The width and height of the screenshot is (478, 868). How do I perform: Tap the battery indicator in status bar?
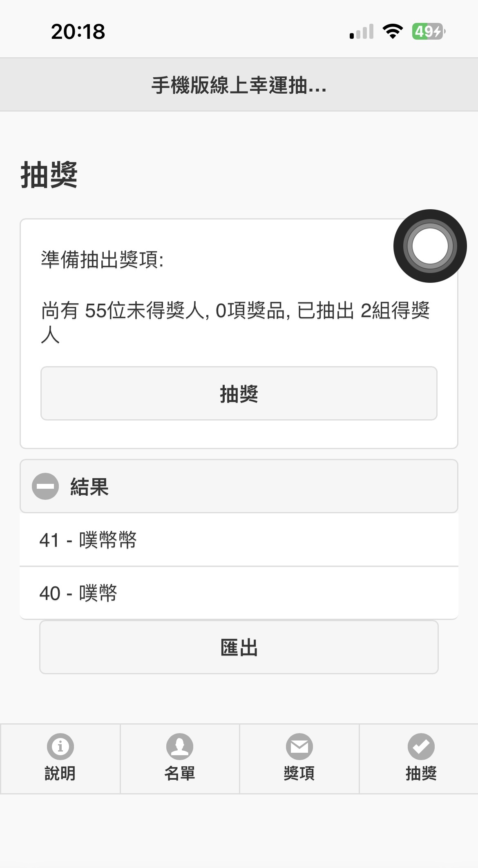pyautogui.click(x=428, y=31)
